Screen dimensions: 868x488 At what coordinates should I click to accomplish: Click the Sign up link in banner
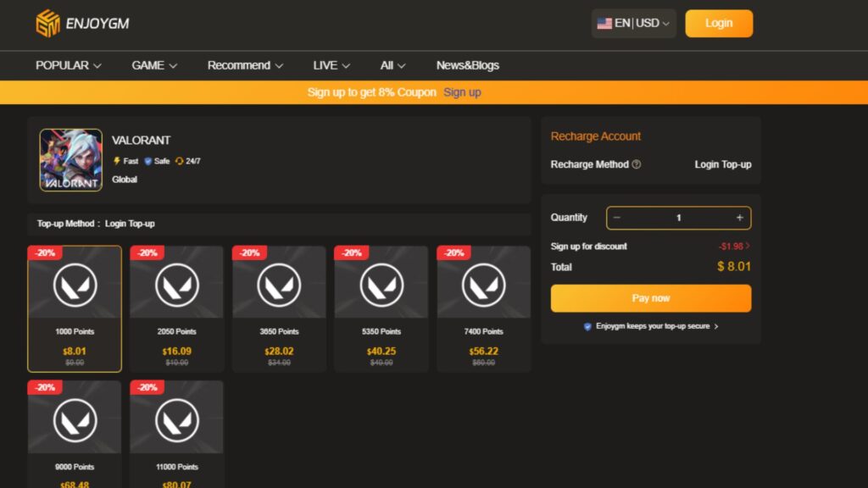tap(462, 92)
